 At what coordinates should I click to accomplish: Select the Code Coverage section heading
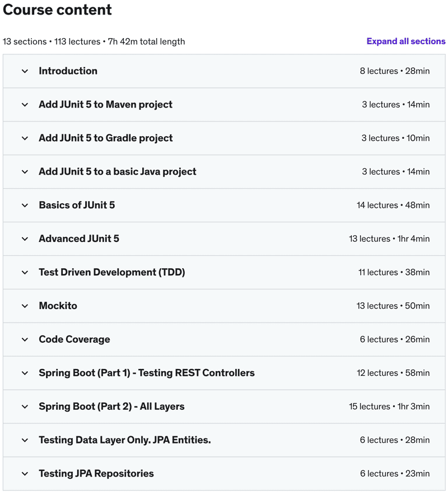(x=74, y=339)
